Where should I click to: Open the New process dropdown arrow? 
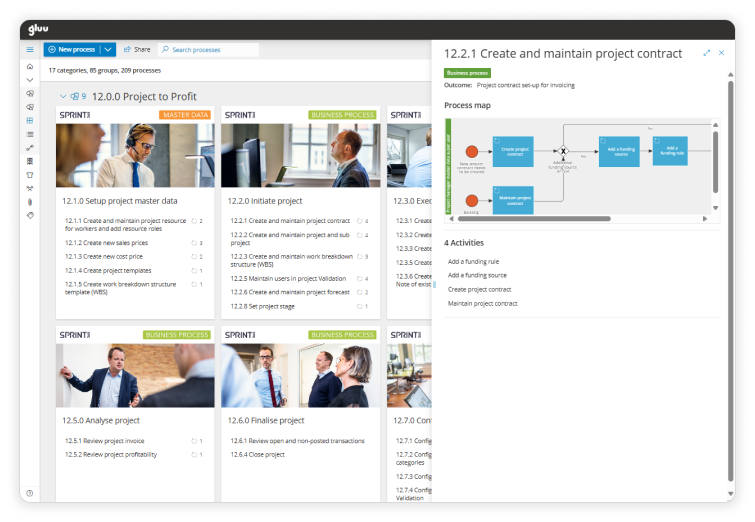pyautogui.click(x=108, y=50)
